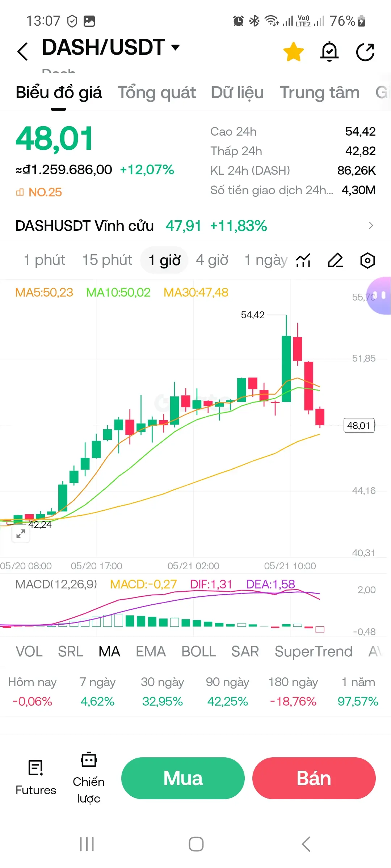The height and width of the screenshot is (868, 391).
Task: Tap the NO.25 ranking label
Action: tap(39, 192)
